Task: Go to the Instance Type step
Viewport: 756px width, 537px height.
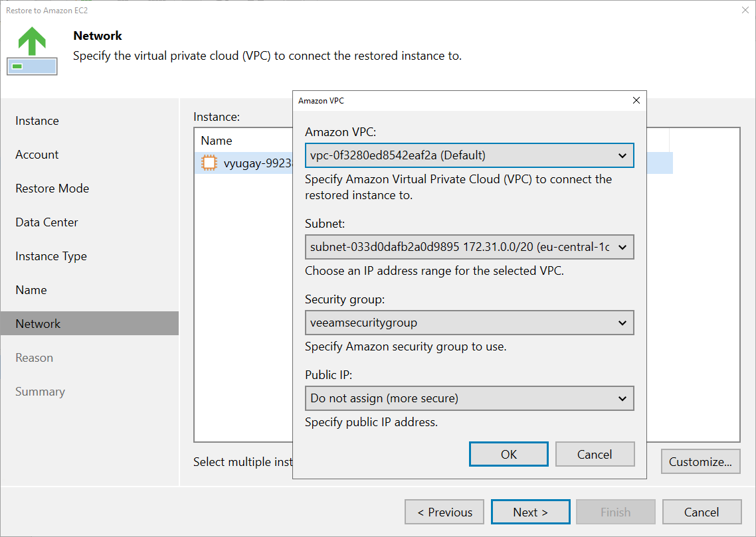Action: [51, 256]
